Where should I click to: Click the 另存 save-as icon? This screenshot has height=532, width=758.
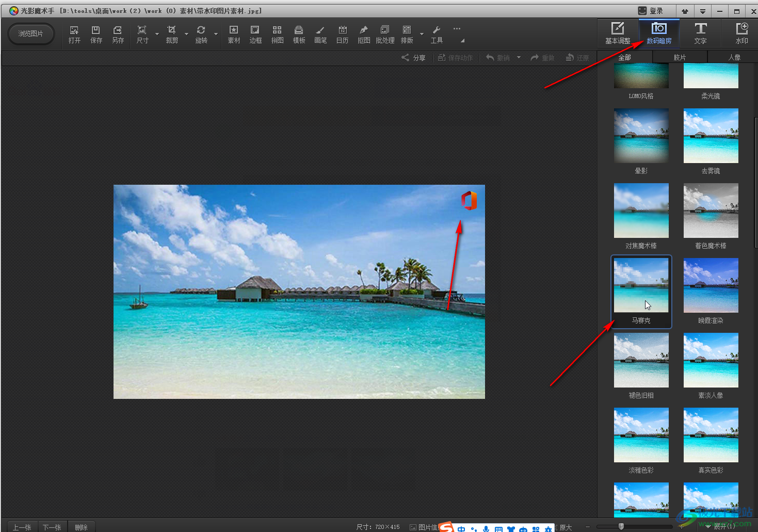tap(118, 34)
